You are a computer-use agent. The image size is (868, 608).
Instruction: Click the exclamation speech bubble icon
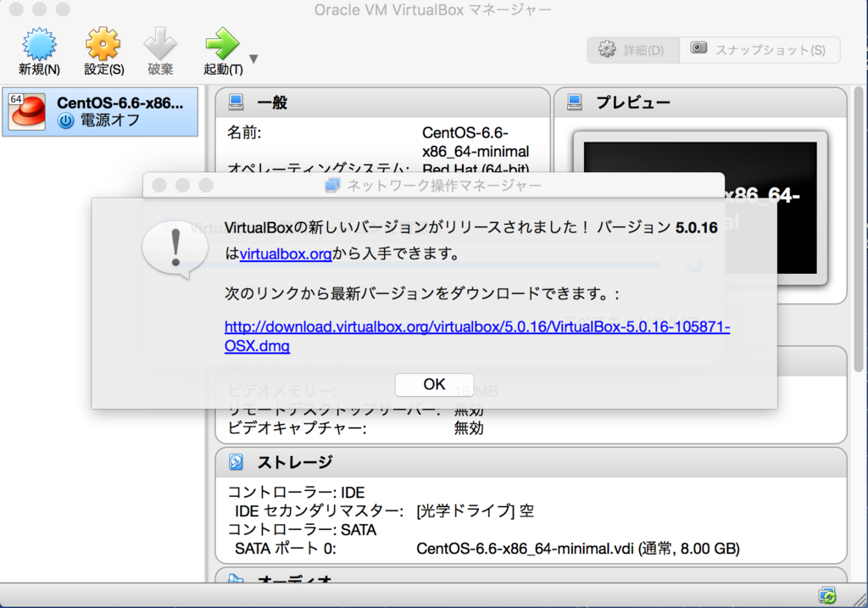(175, 248)
